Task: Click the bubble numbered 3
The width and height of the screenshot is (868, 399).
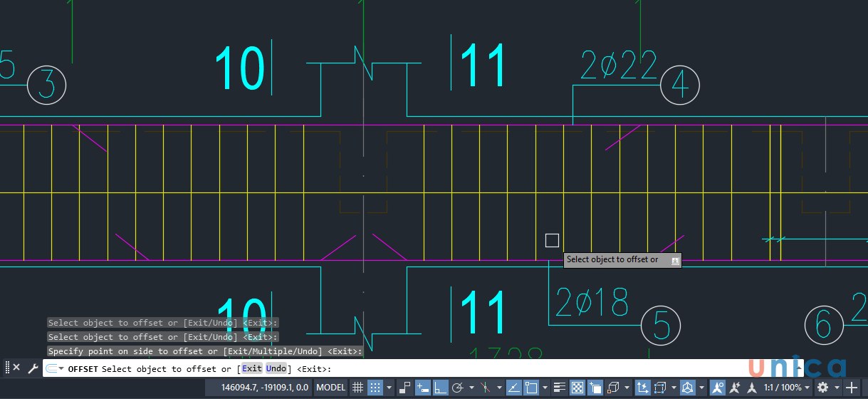Action: pos(46,85)
